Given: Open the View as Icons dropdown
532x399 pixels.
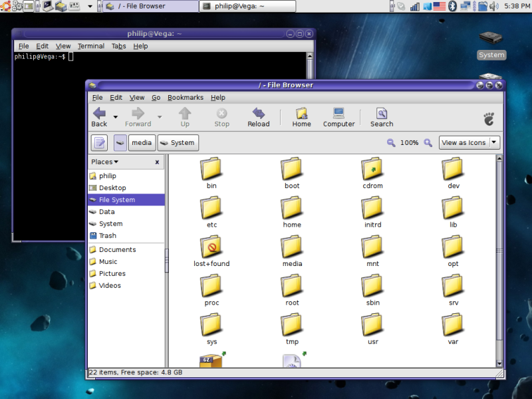Looking at the screenshot, I should pyautogui.click(x=469, y=143).
